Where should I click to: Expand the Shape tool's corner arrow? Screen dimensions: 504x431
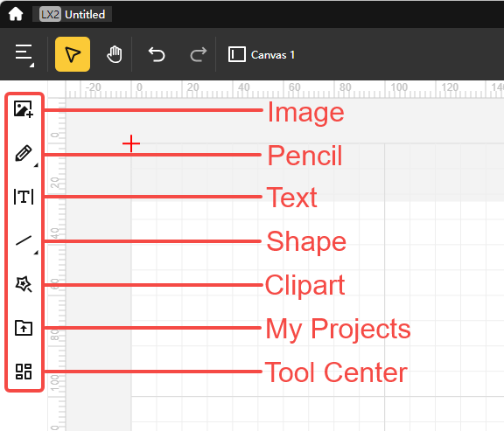coord(36,253)
